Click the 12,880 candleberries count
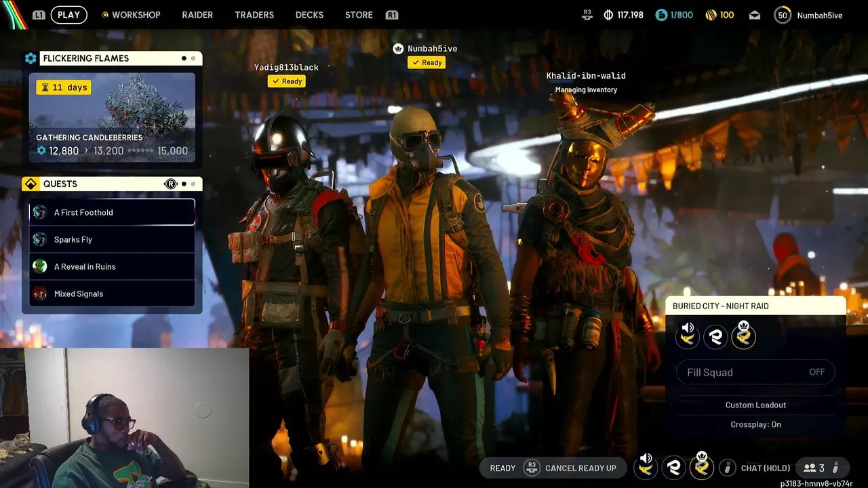Viewport: 868px width, 488px height. [x=64, y=150]
